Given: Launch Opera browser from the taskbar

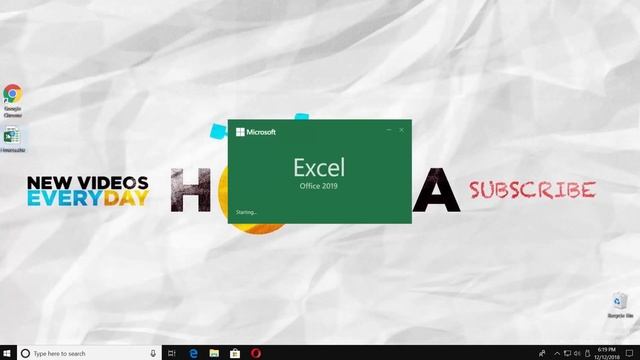Looking at the screenshot, I should [256, 353].
